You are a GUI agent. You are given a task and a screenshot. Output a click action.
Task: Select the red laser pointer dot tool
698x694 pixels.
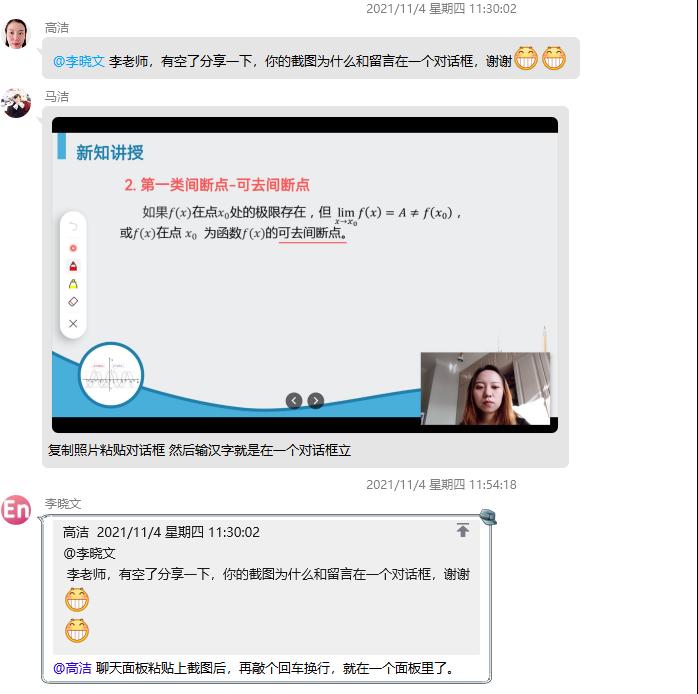pyautogui.click(x=73, y=248)
